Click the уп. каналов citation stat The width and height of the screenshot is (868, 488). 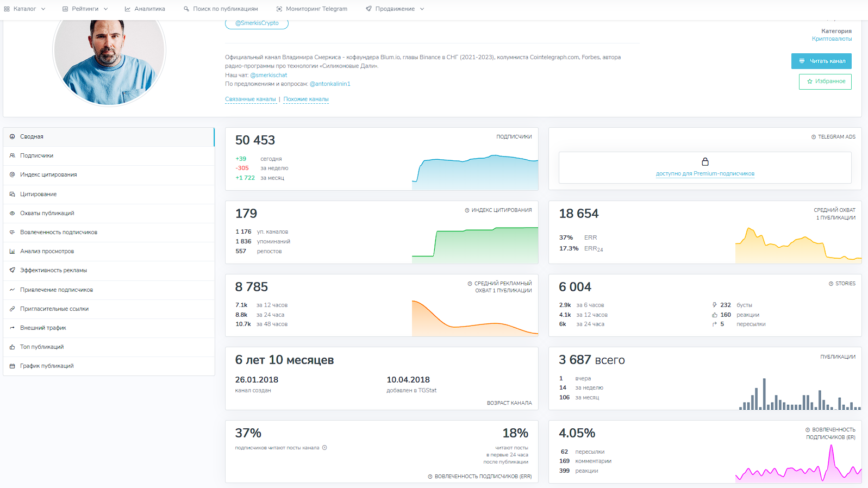(261, 232)
